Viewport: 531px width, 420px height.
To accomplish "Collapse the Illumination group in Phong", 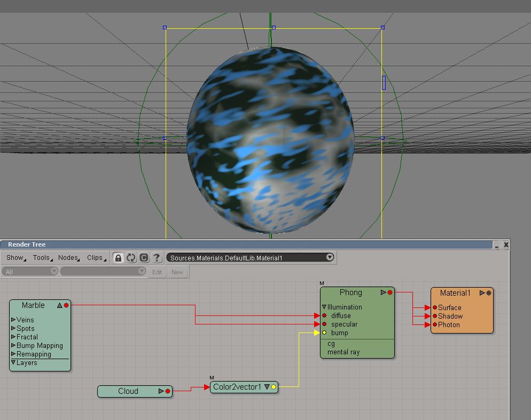I will pos(324,307).
